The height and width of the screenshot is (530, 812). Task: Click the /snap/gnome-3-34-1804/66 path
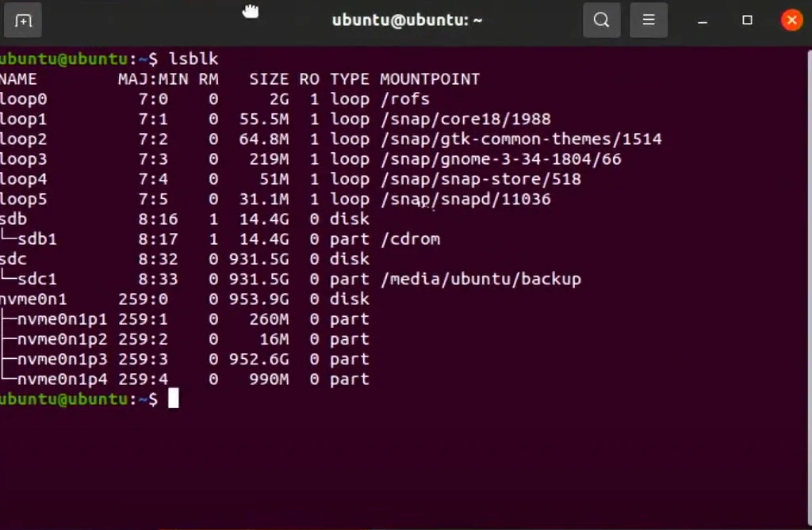501,159
